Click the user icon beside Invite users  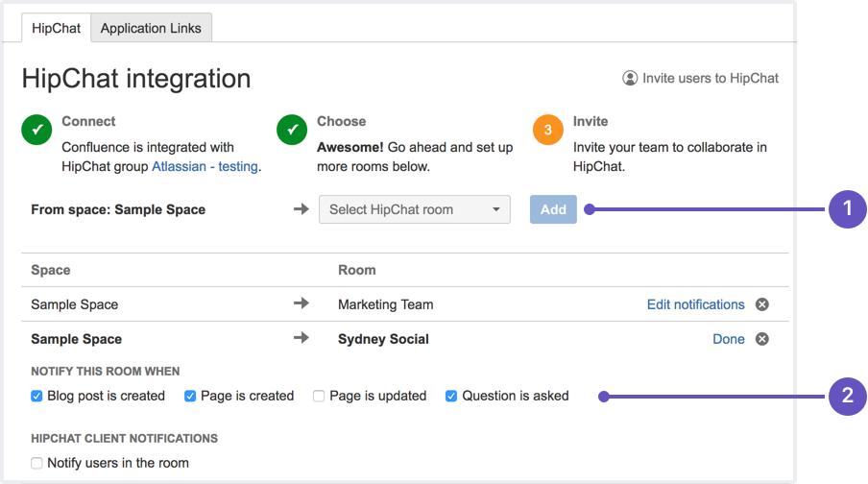point(630,78)
